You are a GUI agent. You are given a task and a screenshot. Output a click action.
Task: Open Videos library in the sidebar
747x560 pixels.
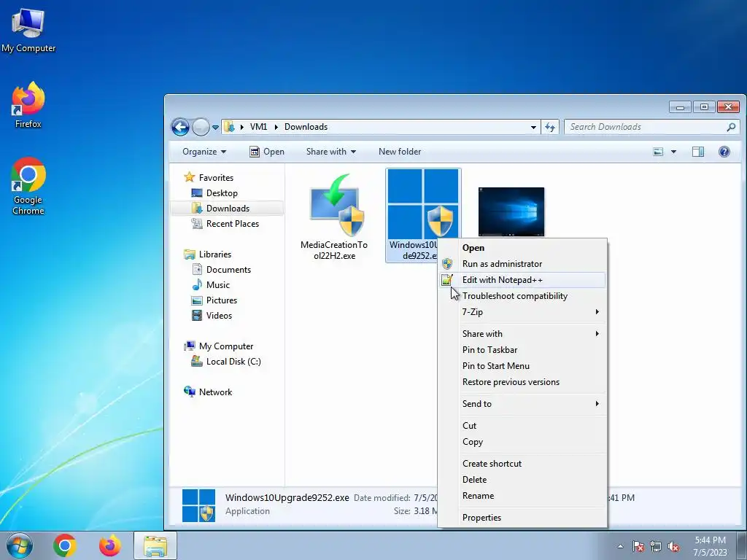coord(219,315)
